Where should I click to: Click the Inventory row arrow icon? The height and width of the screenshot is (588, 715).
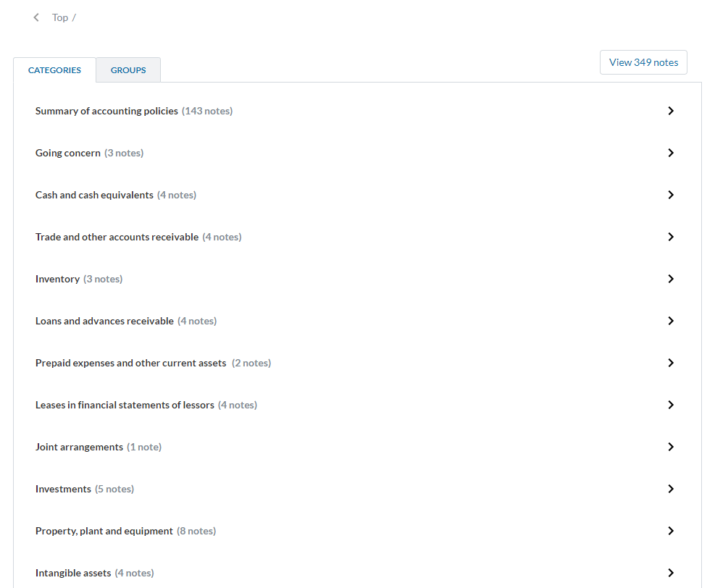tap(670, 279)
